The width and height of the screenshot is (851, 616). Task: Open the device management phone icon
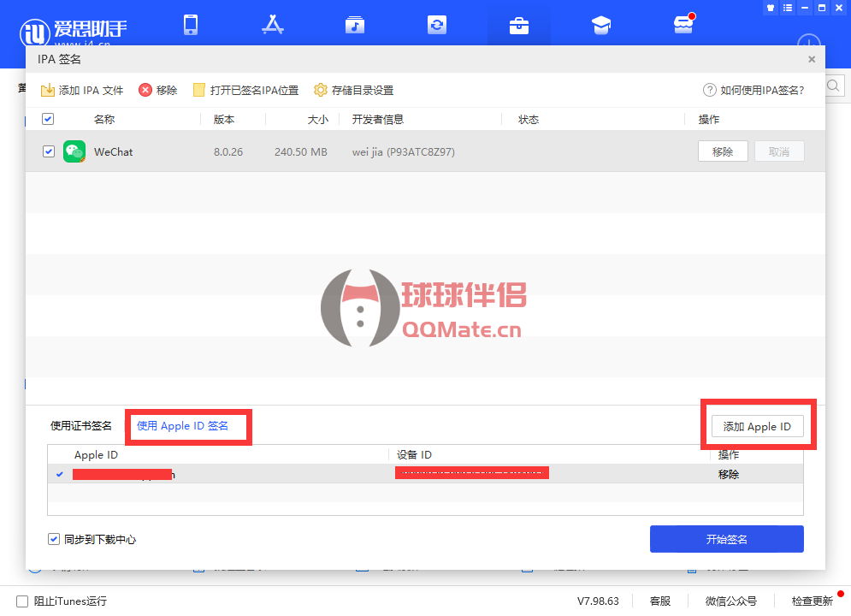click(x=190, y=25)
